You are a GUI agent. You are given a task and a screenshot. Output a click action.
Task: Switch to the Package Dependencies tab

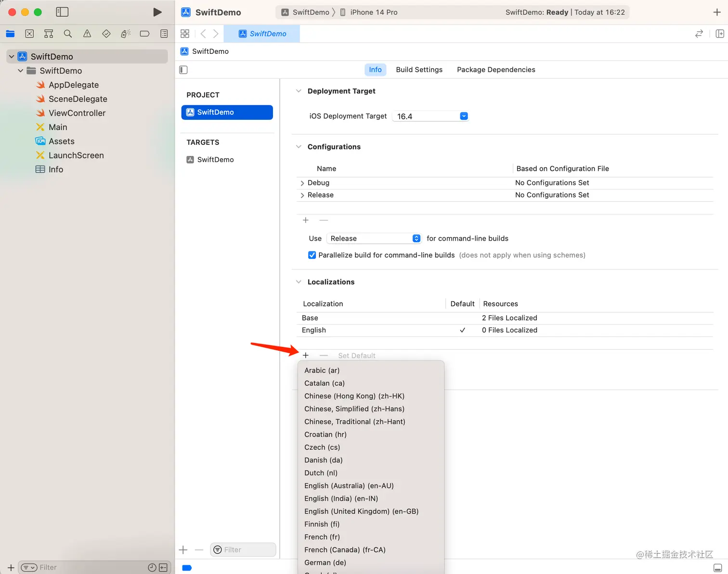[496, 70]
